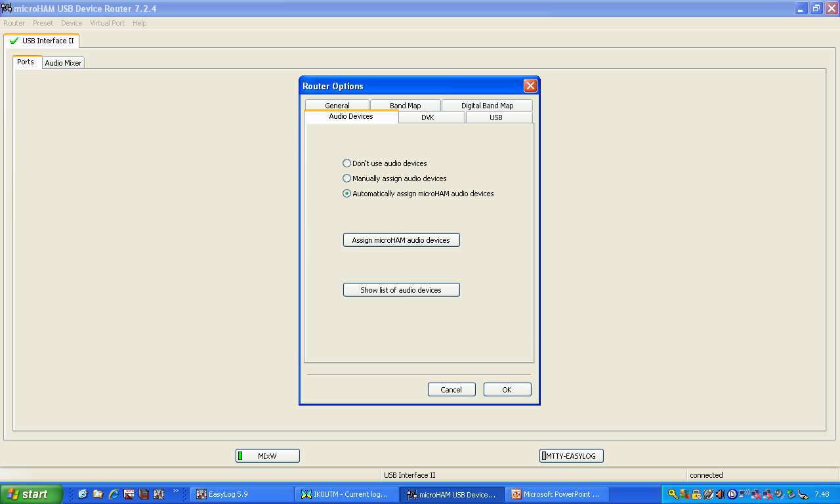Open the Preset menu
Image resolution: width=840 pixels, height=504 pixels.
coord(43,23)
